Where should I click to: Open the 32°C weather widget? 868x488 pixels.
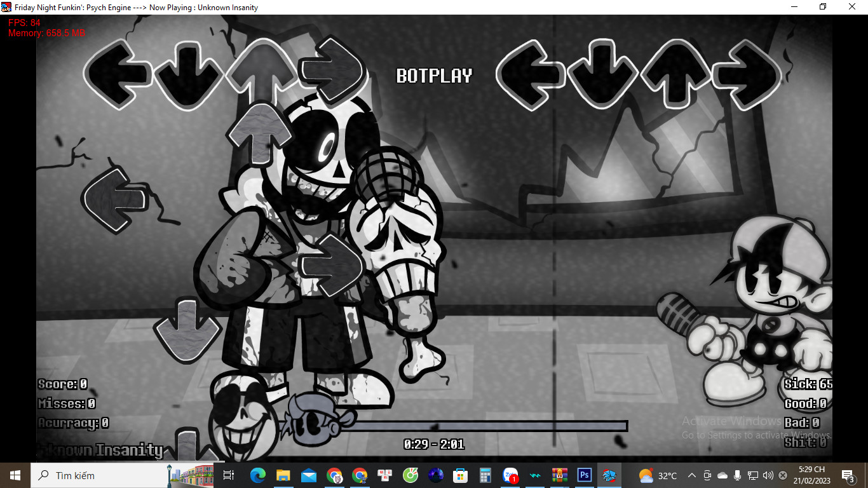(658, 475)
